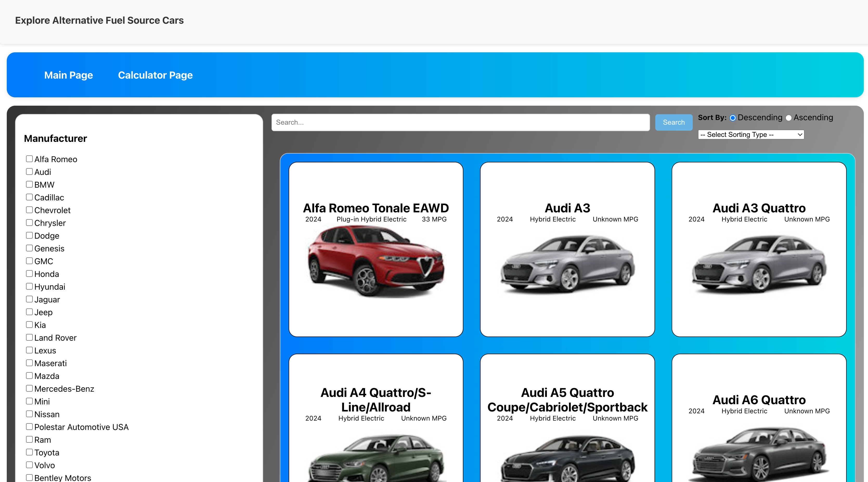Toggle the Dodge filter checkbox
The image size is (868, 482).
coord(29,235)
